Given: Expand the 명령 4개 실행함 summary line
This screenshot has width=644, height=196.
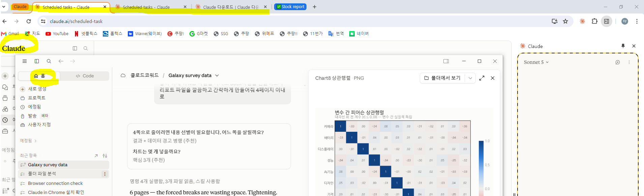Looking at the screenshot, I should click(x=175, y=181).
